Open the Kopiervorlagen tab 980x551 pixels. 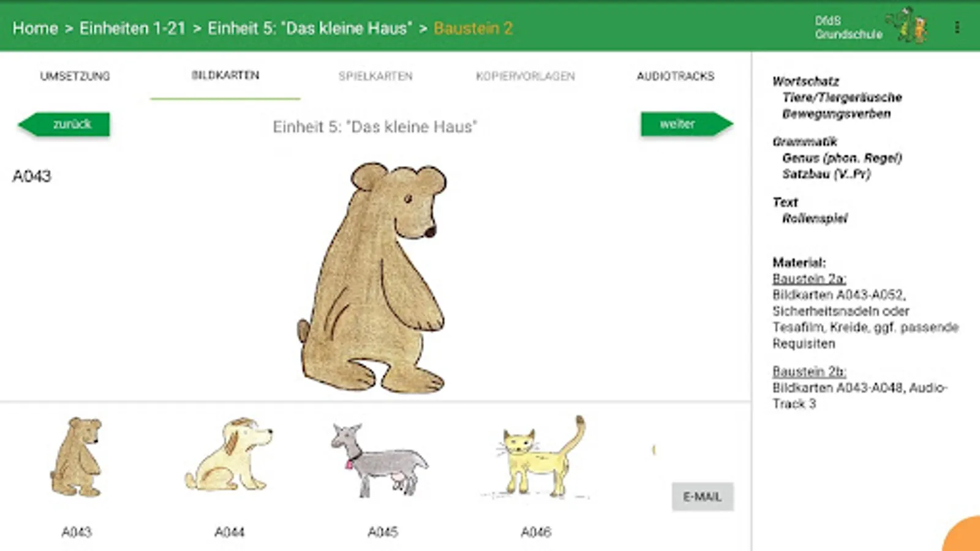(526, 76)
